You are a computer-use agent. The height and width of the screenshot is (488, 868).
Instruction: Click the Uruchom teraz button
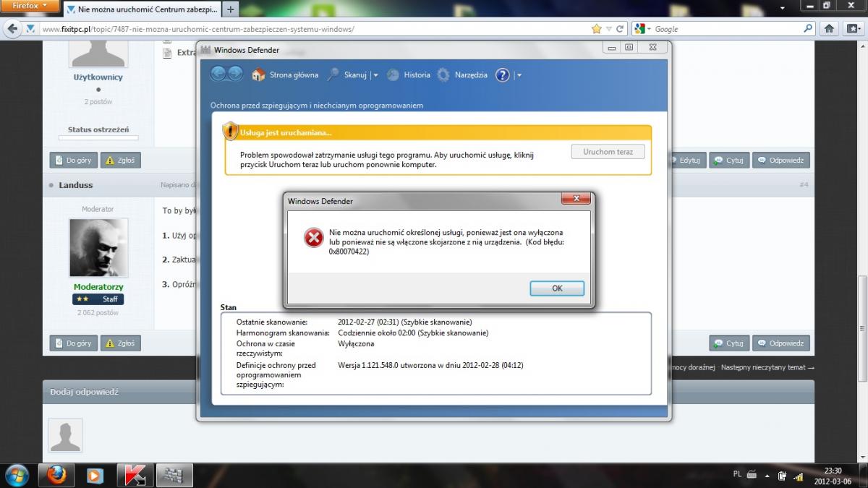[x=608, y=152]
